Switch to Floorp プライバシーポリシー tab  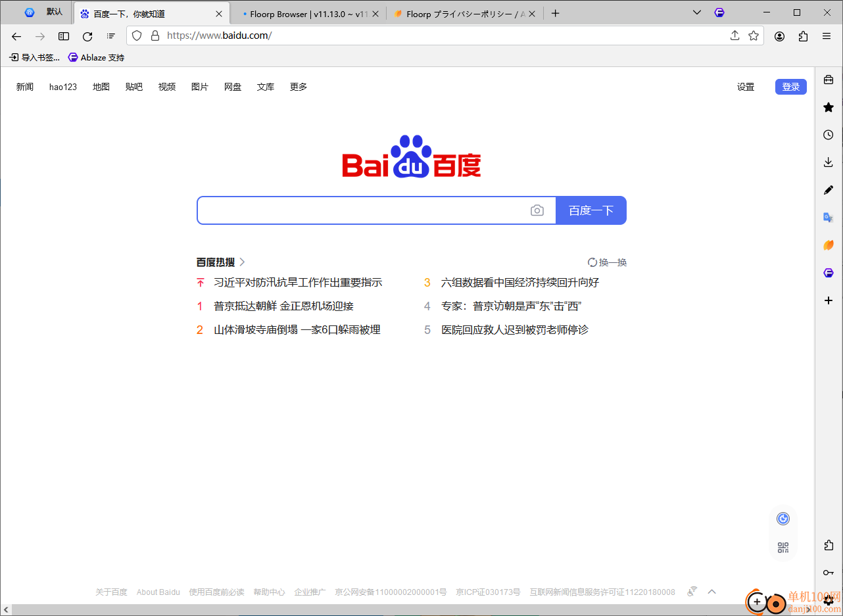tap(464, 13)
